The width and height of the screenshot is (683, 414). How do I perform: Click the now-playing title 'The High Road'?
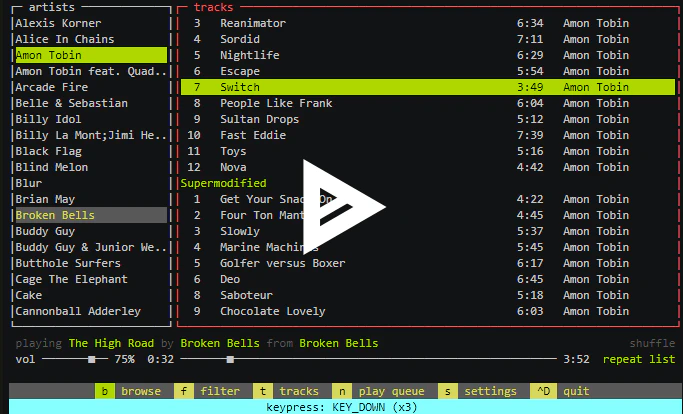(111, 343)
